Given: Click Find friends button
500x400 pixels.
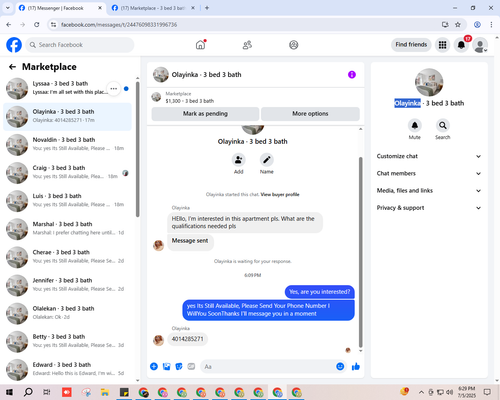Looking at the screenshot, I should point(411,45).
